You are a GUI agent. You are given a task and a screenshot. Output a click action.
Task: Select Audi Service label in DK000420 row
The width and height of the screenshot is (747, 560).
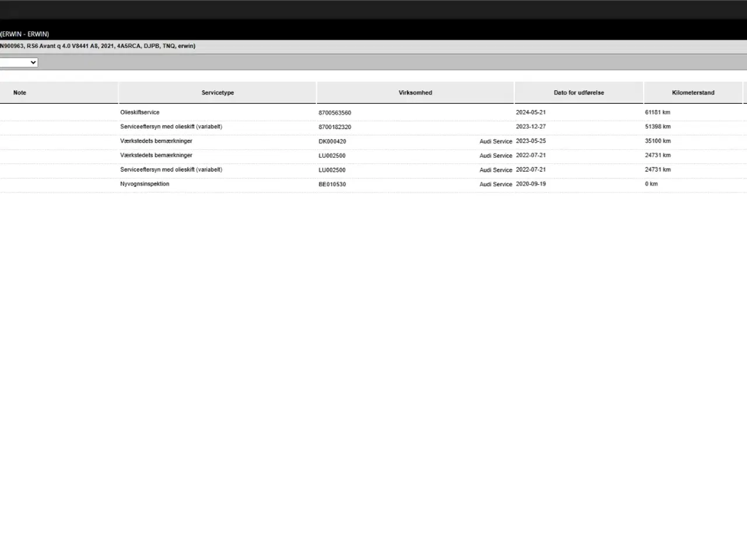pos(496,142)
